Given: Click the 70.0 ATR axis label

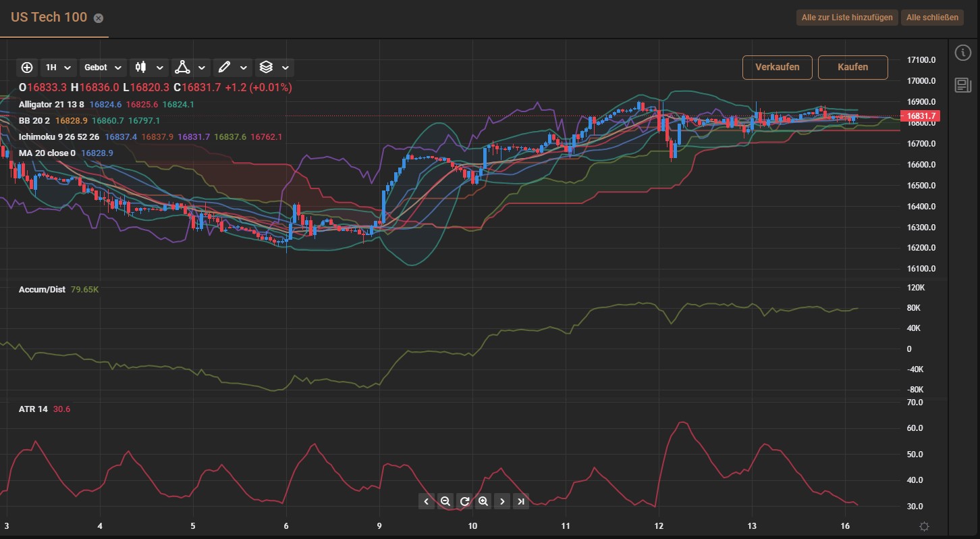Looking at the screenshot, I should click(x=915, y=403).
